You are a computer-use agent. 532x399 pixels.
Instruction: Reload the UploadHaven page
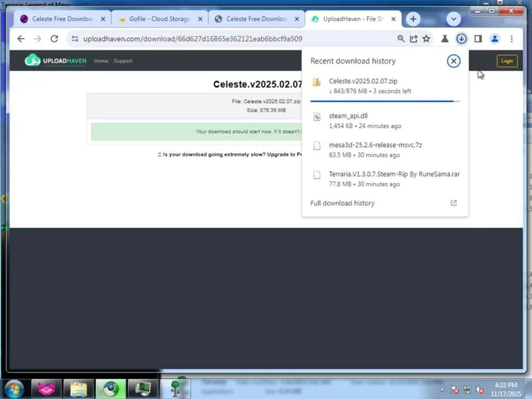click(x=54, y=38)
